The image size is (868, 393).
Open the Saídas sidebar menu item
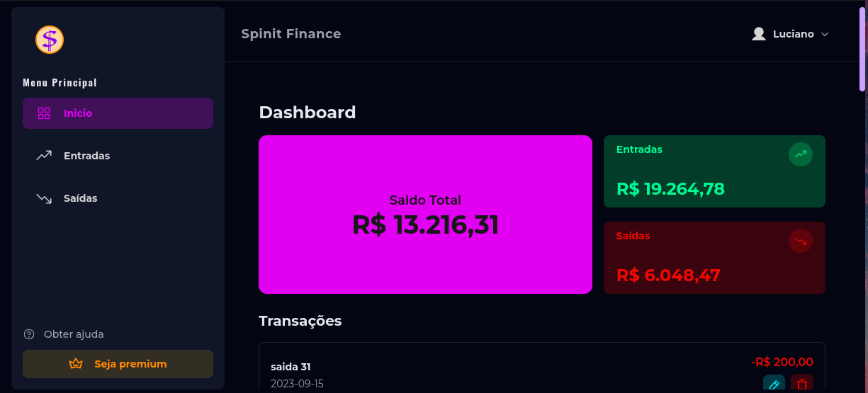pyautogui.click(x=80, y=198)
